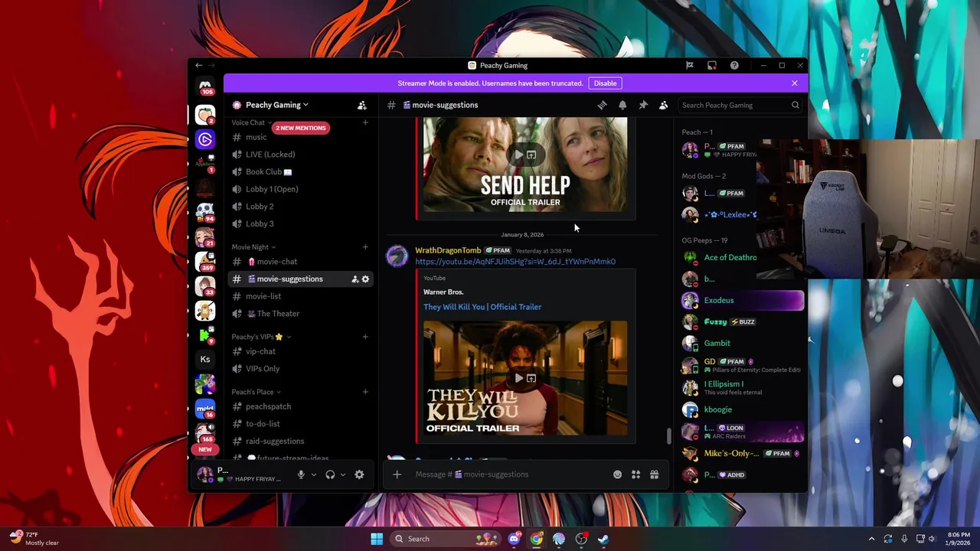Toggle the member list visibility
Image resolution: width=980 pixels, height=551 pixels.
[664, 105]
